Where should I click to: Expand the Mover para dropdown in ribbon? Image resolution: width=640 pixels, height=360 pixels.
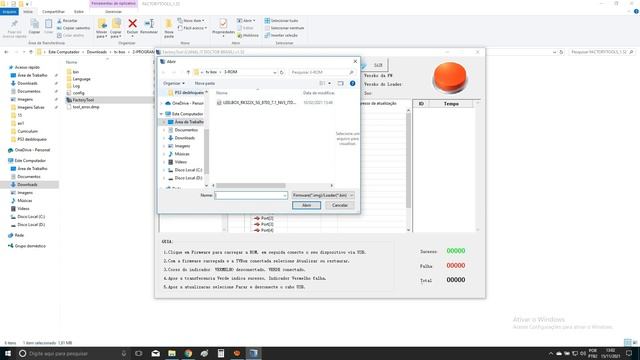point(102,35)
